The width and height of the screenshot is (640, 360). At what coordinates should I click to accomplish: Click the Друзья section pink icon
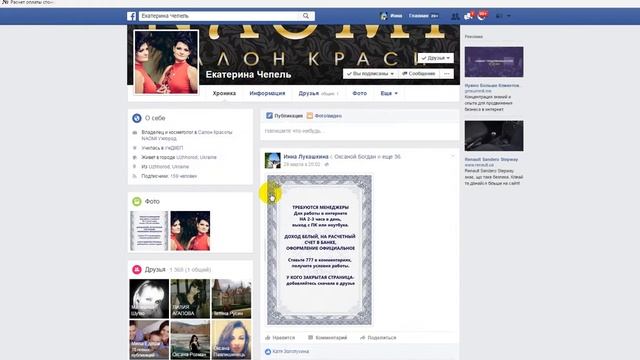137,269
